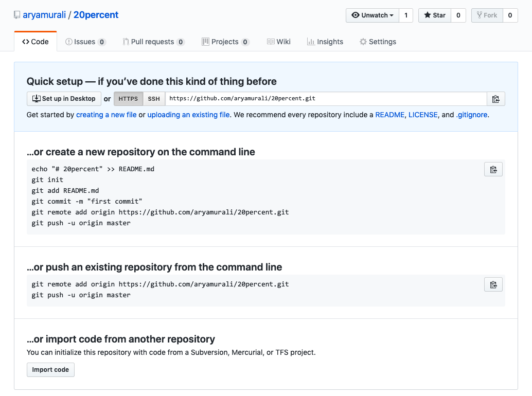Copy the push existing repository commands
Screen dimensions: 532x396
[493, 284]
